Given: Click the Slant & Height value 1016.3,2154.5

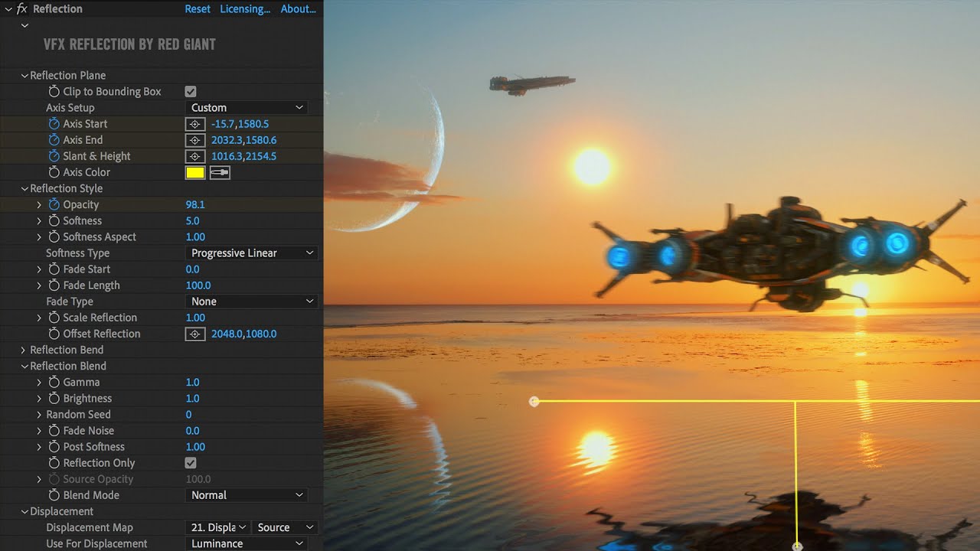Looking at the screenshot, I should click(243, 156).
